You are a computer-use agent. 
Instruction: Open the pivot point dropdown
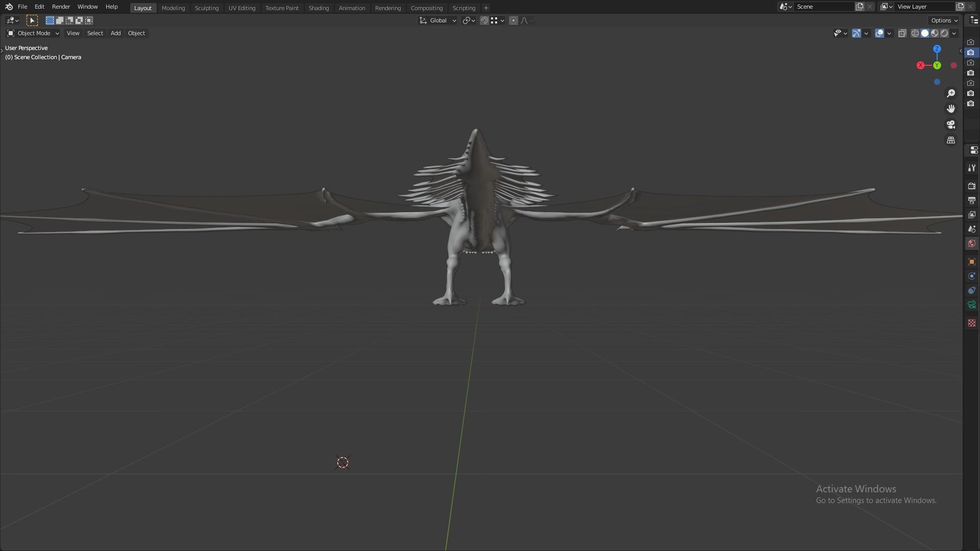click(x=469, y=20)
